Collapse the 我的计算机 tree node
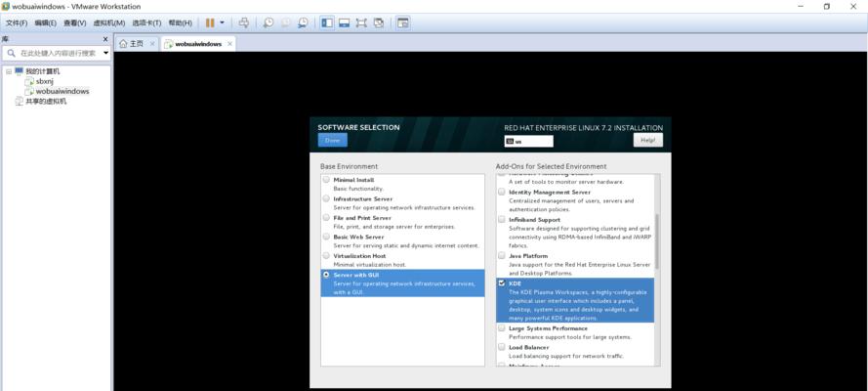 coord(9,72)
